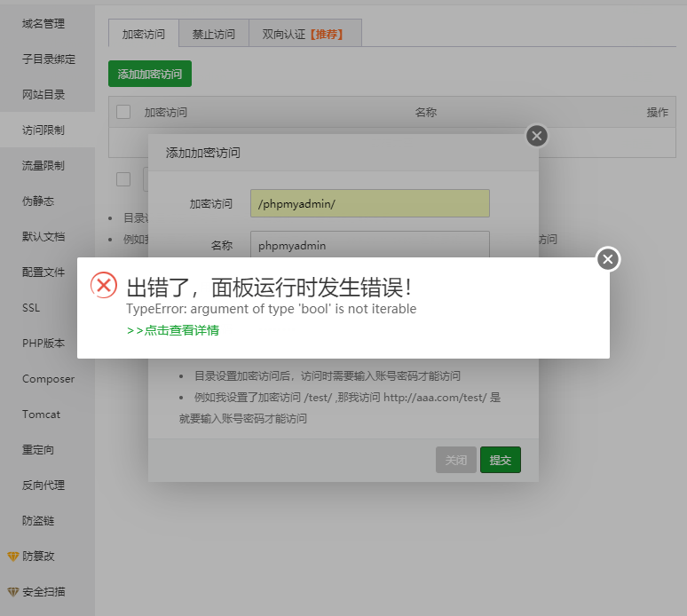This screenshot has height=616, width=687.
Task: Switch to the 禁止访问 tab
Action: point(214,34)
